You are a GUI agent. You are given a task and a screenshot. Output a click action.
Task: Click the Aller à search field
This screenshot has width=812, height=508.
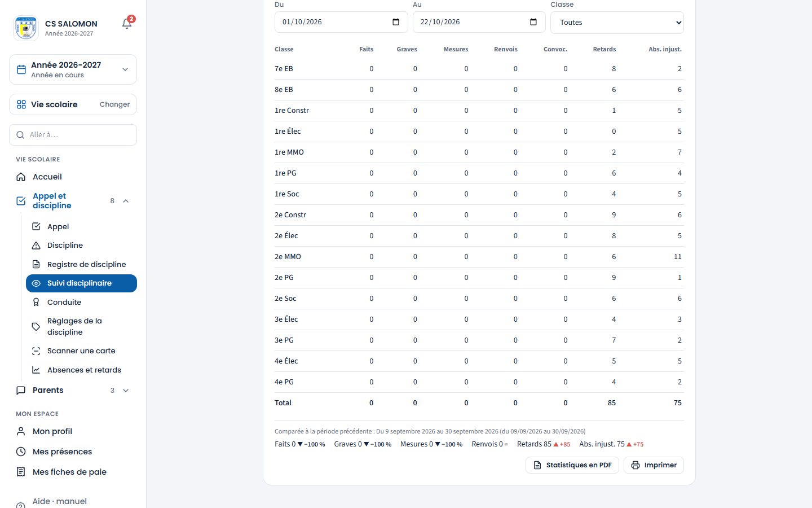coord(73,135)
